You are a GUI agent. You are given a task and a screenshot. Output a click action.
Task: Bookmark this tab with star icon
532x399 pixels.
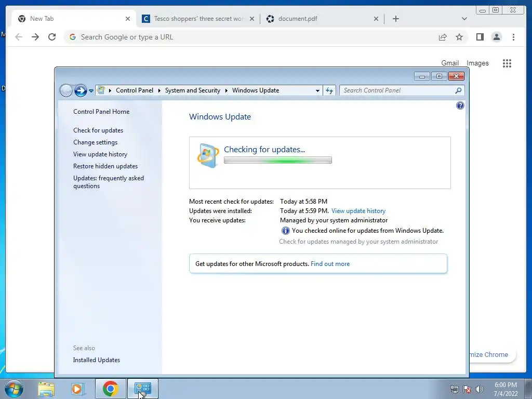459,37
